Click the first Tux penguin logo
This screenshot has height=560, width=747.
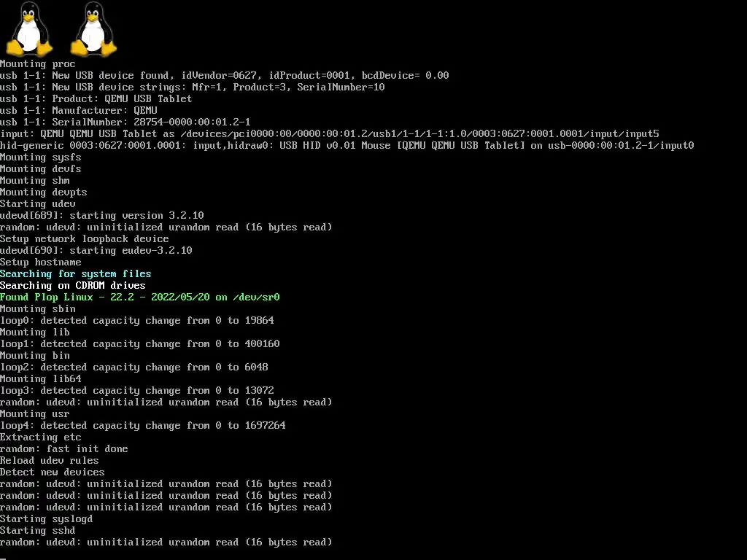pyautogui.click(x=29, y=28)
